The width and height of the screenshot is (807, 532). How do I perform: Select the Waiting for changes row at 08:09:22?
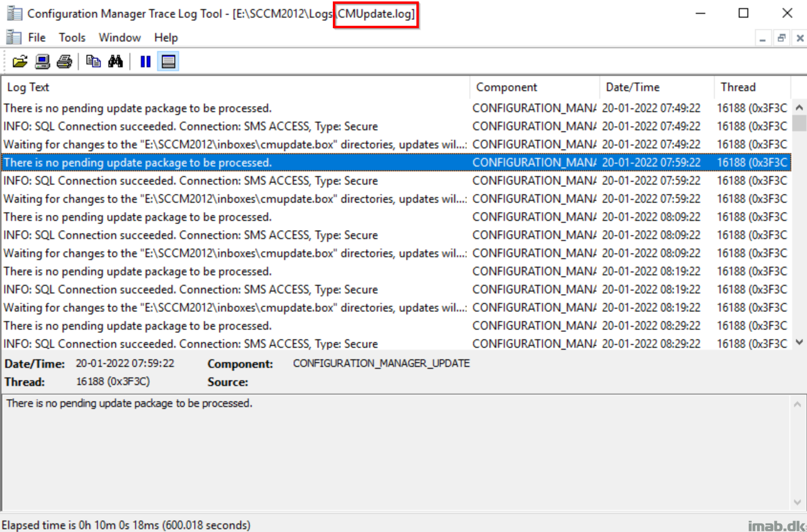tap(396, 253)
